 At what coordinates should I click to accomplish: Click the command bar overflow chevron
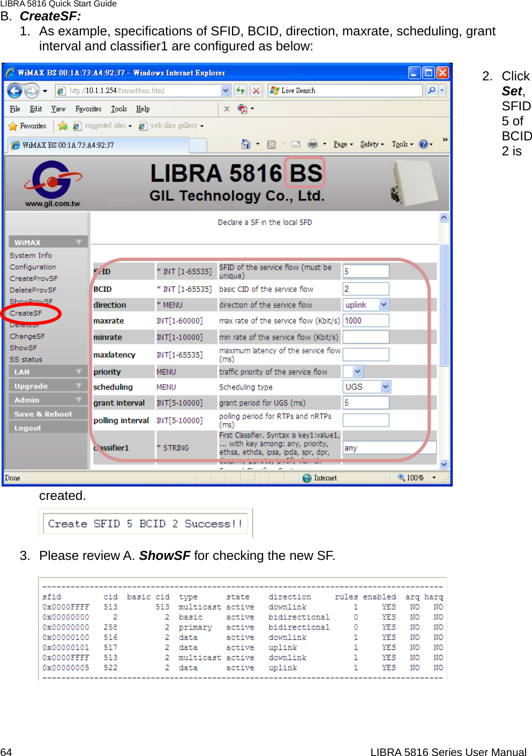[445, 140]
